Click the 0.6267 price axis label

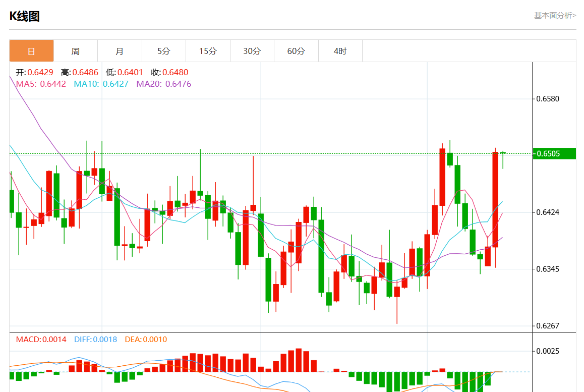(x=548, y=326)
